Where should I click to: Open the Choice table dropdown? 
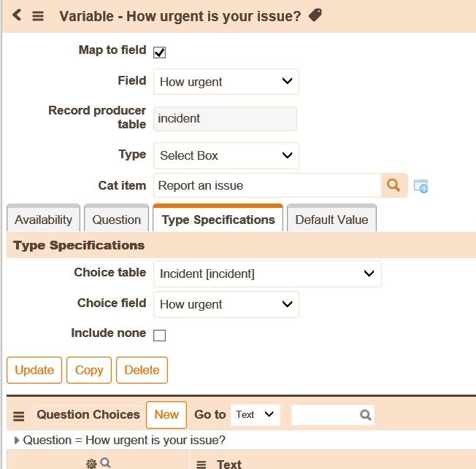(x=267, y=274)
